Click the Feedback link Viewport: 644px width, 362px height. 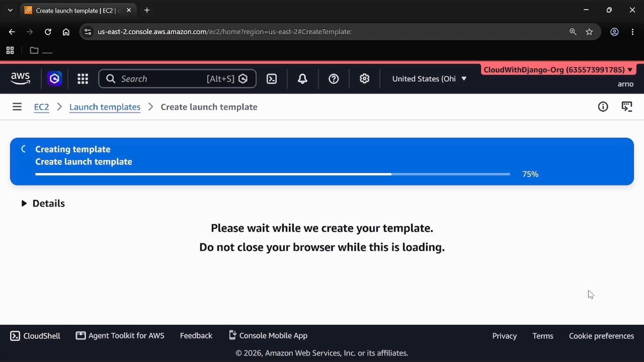coord(196,336)
